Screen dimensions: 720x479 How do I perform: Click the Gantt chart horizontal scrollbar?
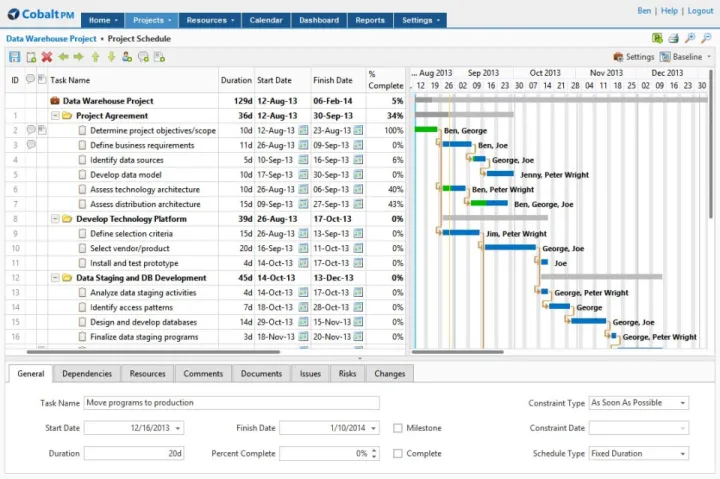point(457,352)
